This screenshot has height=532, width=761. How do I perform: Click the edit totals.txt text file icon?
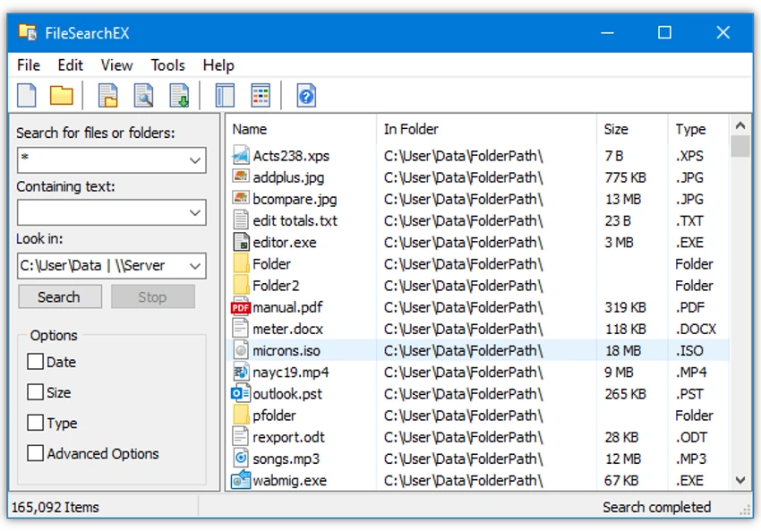[241, 220]
